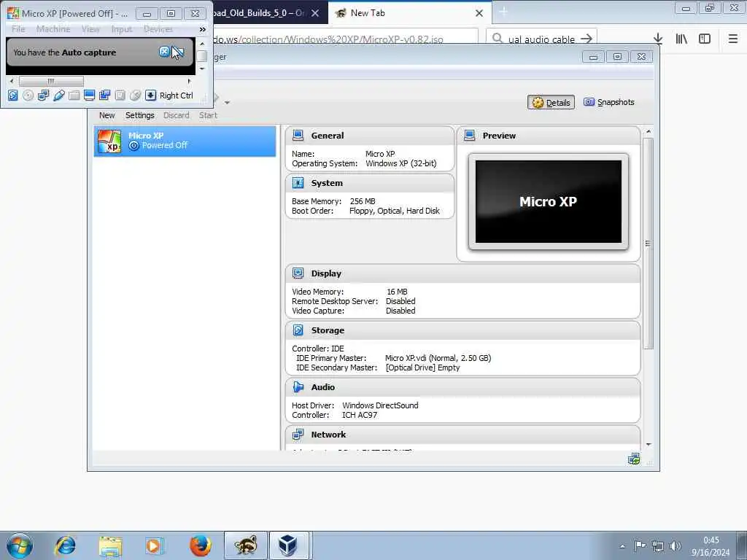This screenshot has height=560, width=747.
Task: Click the network operations icon at the manager's bottom right
Action: (x=634, y=459)
